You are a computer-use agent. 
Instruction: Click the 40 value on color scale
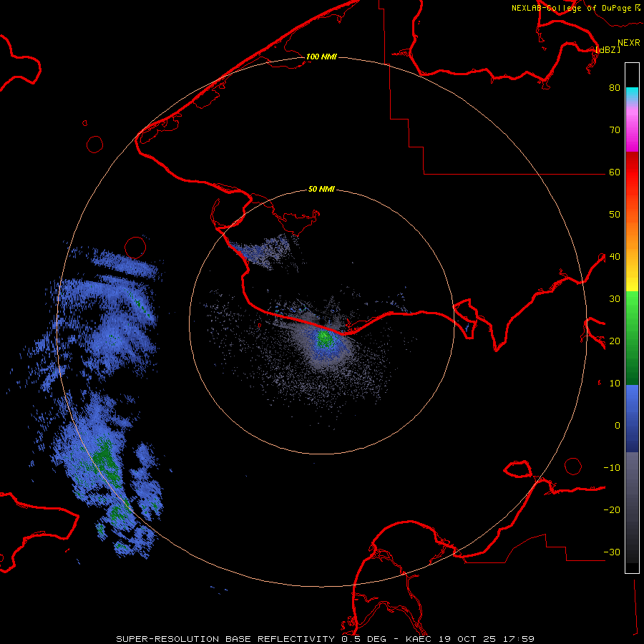click(615, 257)
